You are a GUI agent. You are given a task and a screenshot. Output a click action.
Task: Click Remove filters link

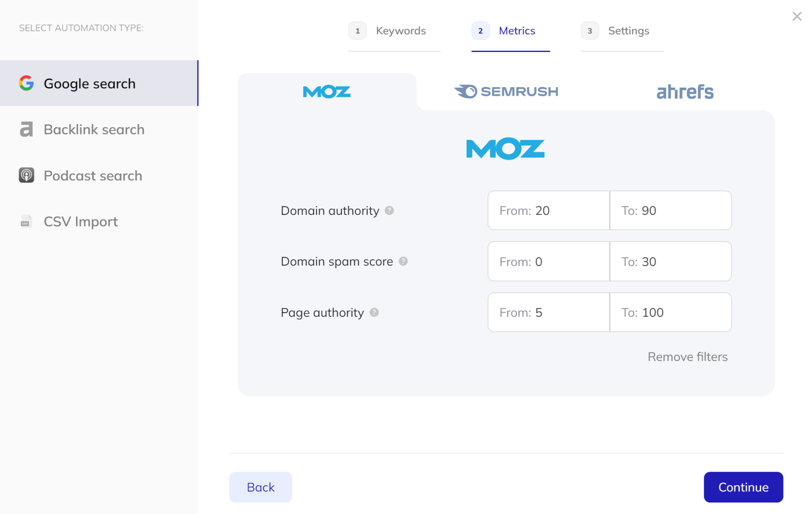(688, 357)
